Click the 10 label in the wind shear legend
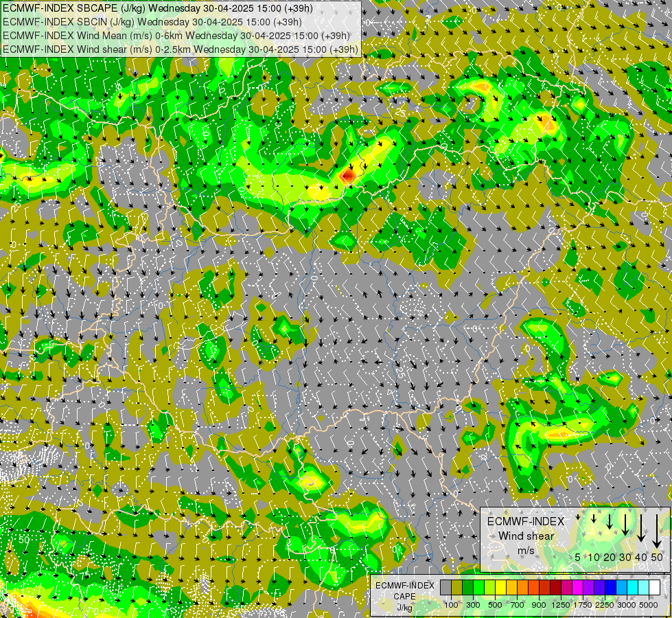Screen dimensions: 672x618 pyautogui.click(x=594, y=557)
